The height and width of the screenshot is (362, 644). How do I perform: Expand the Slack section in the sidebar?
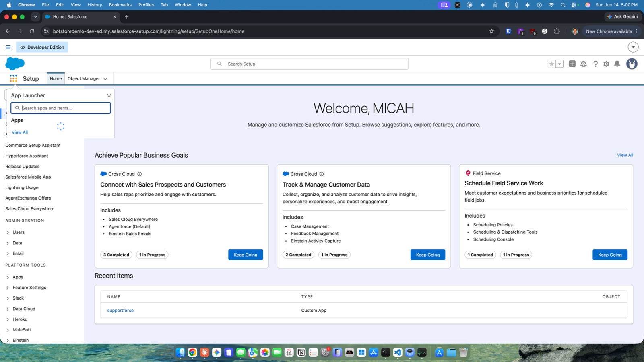coord(8,298)
